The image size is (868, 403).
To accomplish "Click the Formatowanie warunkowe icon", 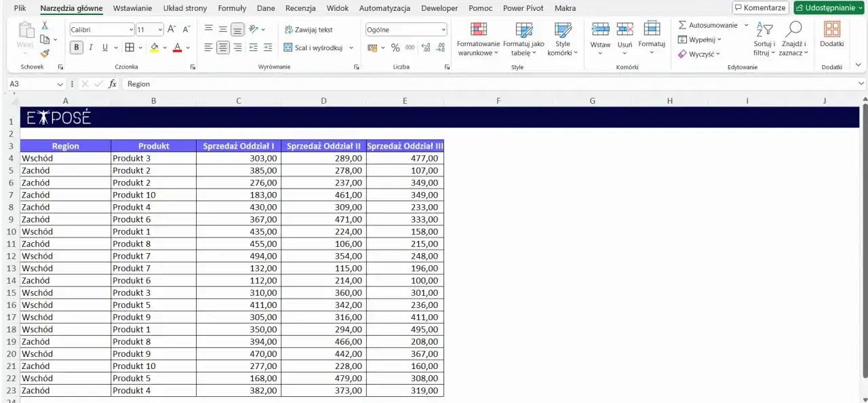I will point(479,31).
